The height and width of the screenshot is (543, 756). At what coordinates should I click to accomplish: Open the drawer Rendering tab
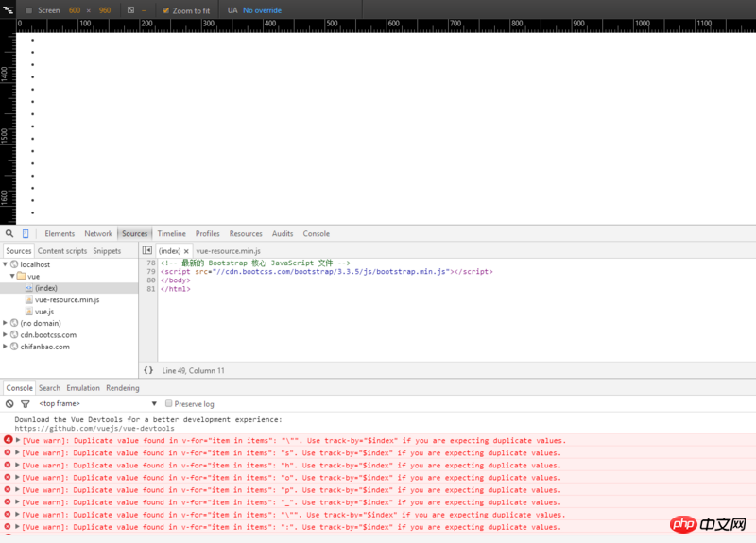[123, 388]
